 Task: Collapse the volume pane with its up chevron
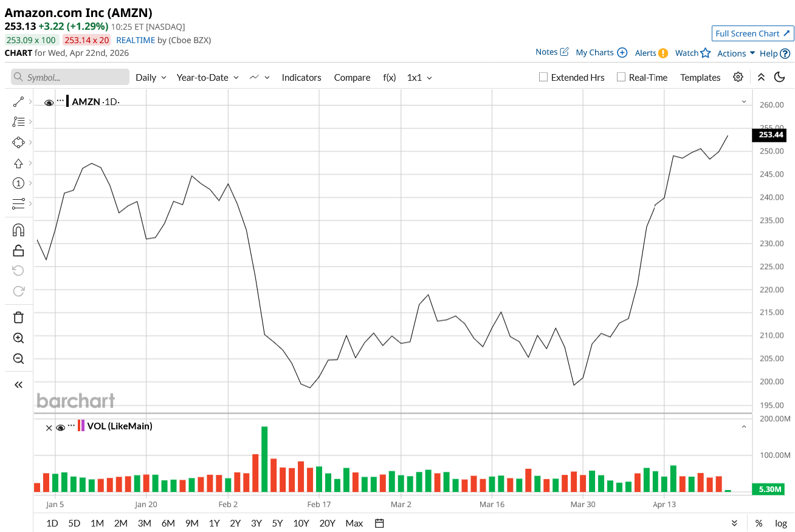tap(743, 427)
